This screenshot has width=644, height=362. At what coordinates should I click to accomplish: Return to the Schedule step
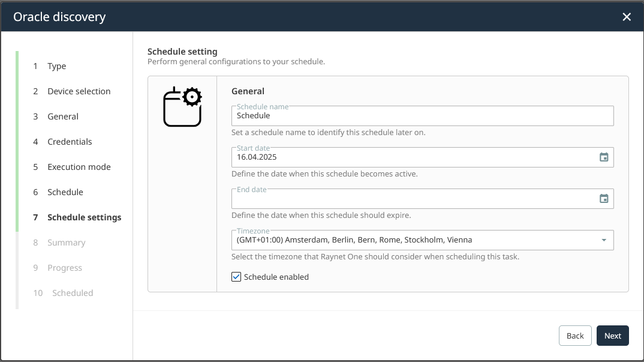click(x=65, y=192)
